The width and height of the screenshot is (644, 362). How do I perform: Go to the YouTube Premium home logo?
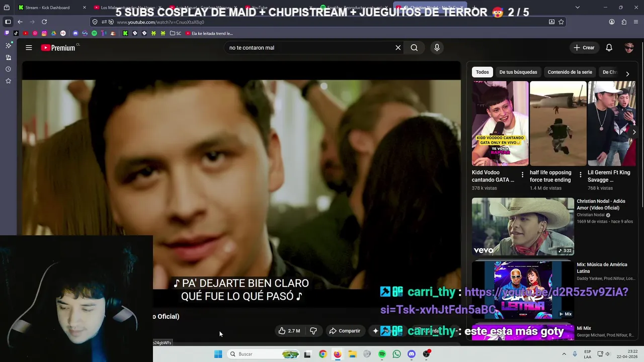[58, 48]
